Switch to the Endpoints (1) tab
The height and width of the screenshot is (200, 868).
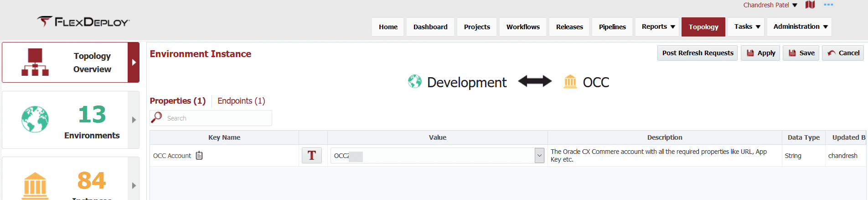pyautogui.click(x=241, y=100)
